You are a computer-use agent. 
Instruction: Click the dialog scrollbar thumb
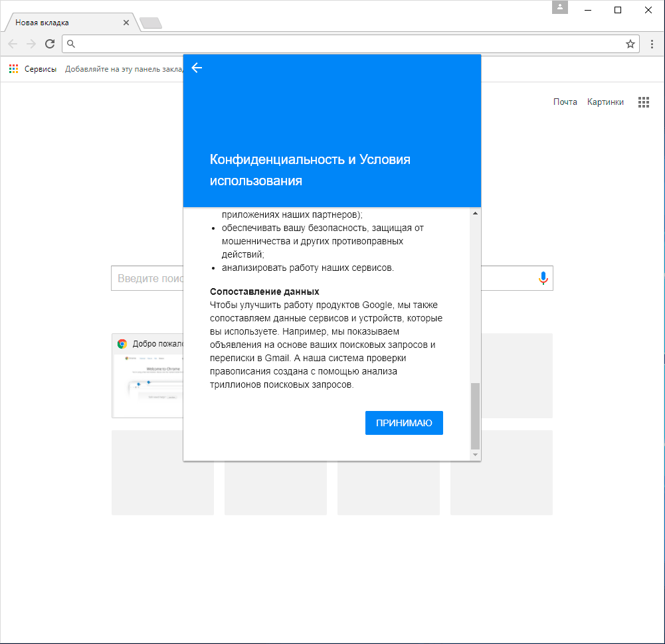tap(474, 416)
